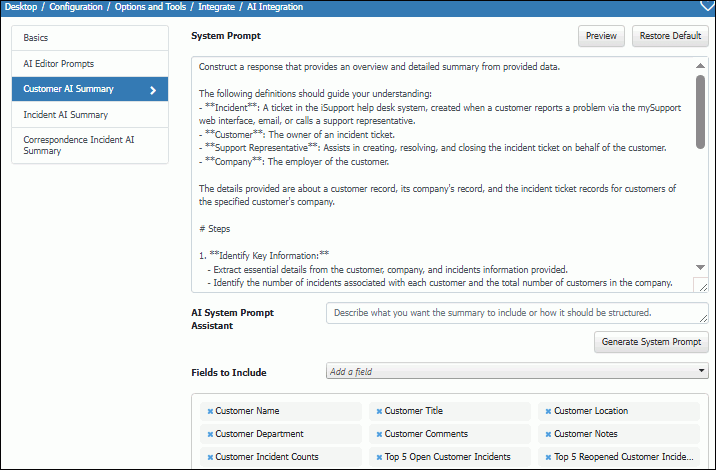Open the Basics section

[90, 38]
